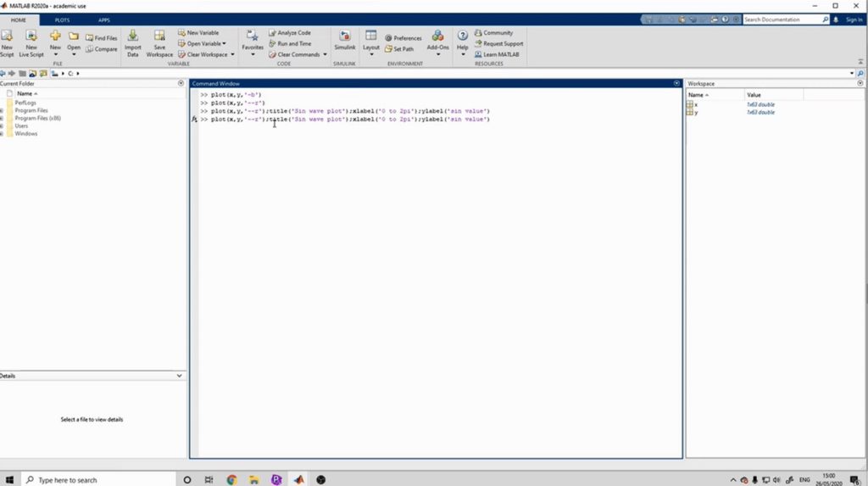Open the Layout dropdown menu
Viewport: 868px width, 486px height.
(x=371, y=40)
